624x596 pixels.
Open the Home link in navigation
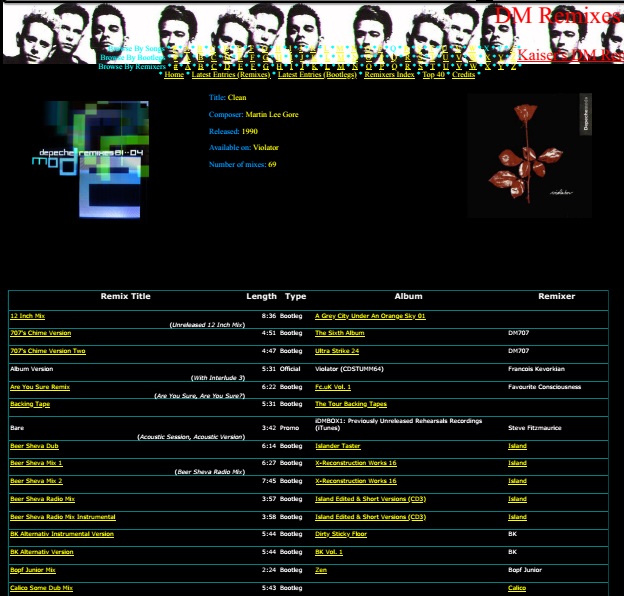pyautogui.click(x=174, y=74)
